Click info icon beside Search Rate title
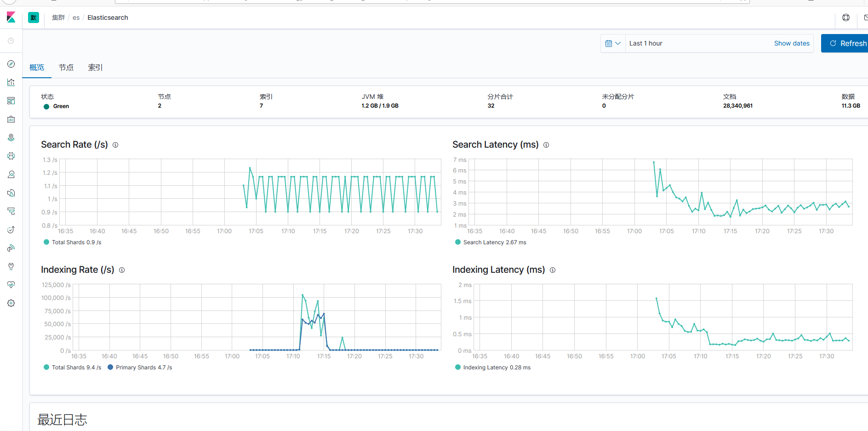This screenshot has width=868, height=431. click(115, 145)
